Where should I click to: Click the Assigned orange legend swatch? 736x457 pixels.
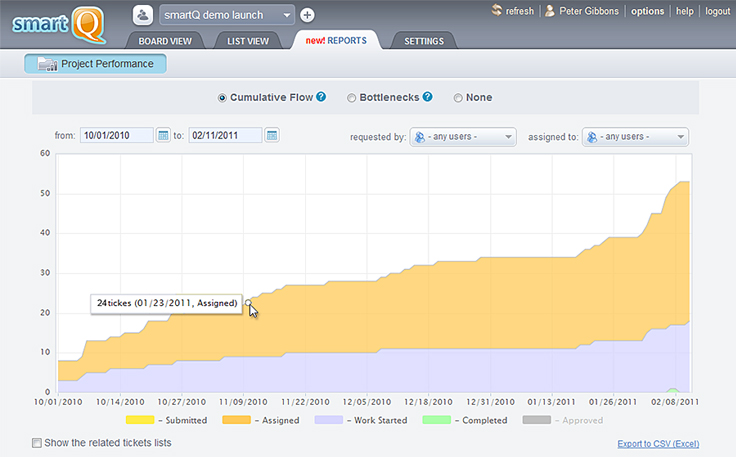click(238, 420)
